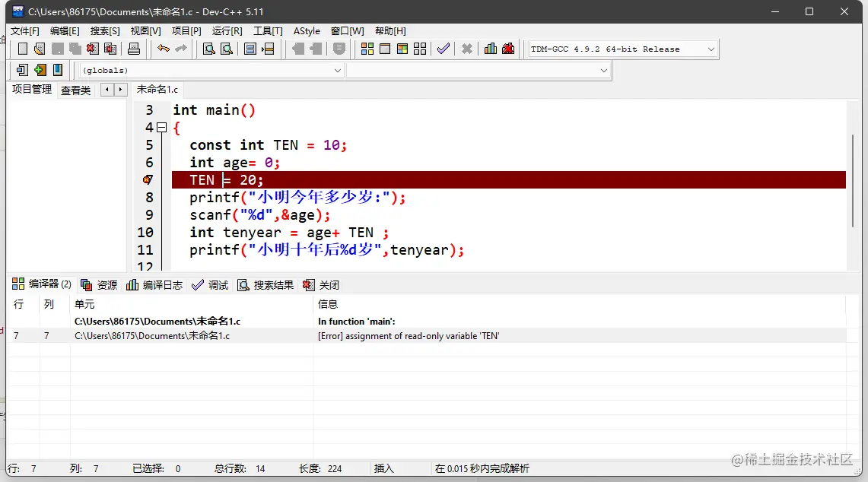This screenshot has width=868, height=482.
Task: Open the AStyle menu
Action: point(307,31)
